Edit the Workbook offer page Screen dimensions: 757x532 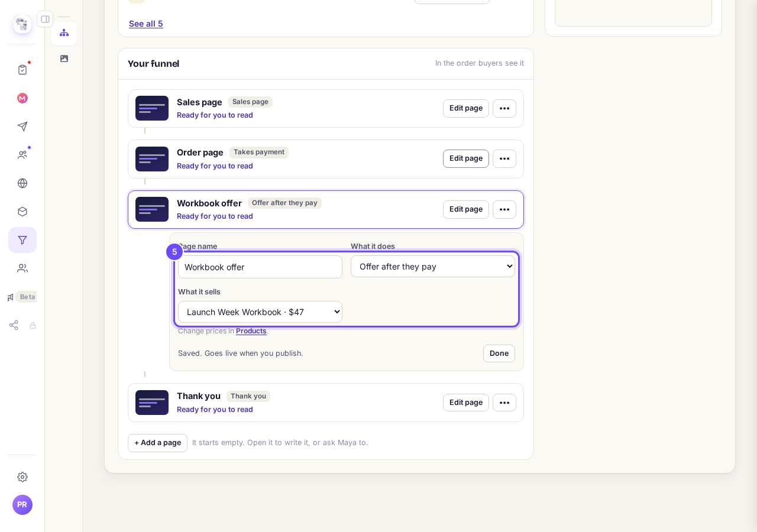point(466,209)
